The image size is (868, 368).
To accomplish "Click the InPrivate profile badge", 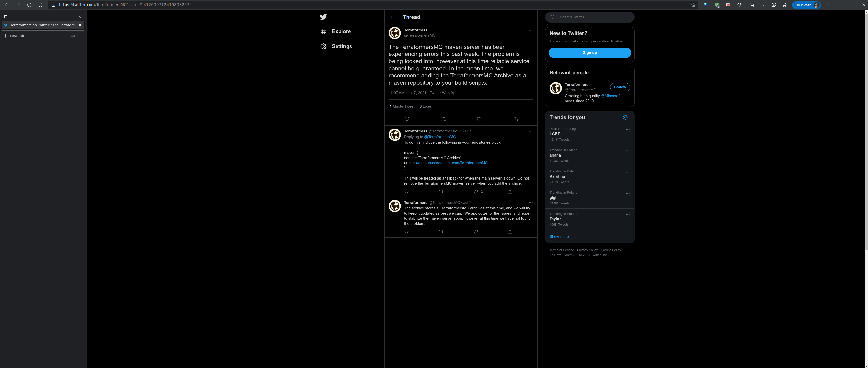I will coord(806,5).
